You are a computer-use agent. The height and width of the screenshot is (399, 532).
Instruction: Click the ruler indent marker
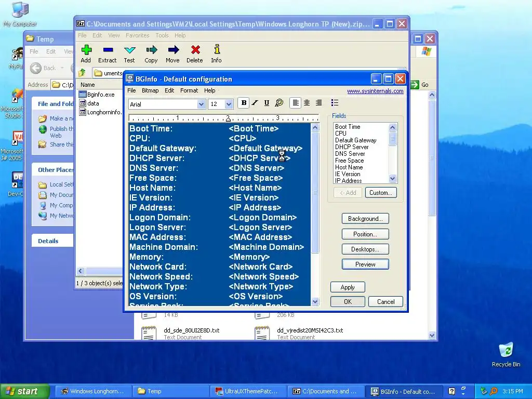(228, 118)
